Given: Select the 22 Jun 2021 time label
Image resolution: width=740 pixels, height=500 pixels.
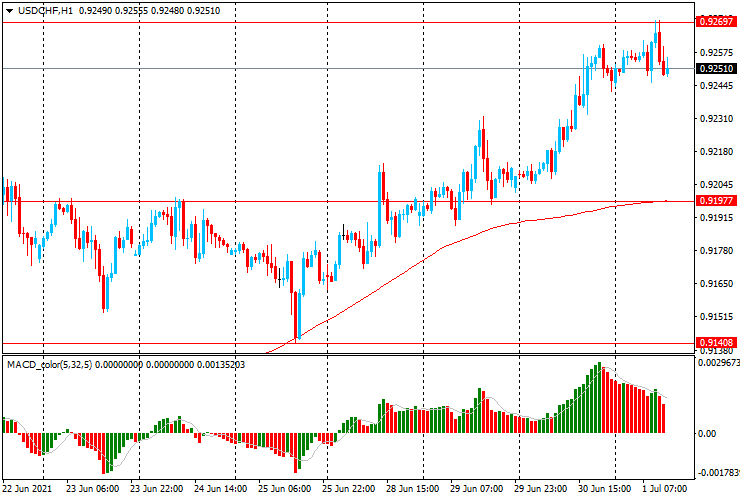Looking at the screenshot, I should (27, 488).
